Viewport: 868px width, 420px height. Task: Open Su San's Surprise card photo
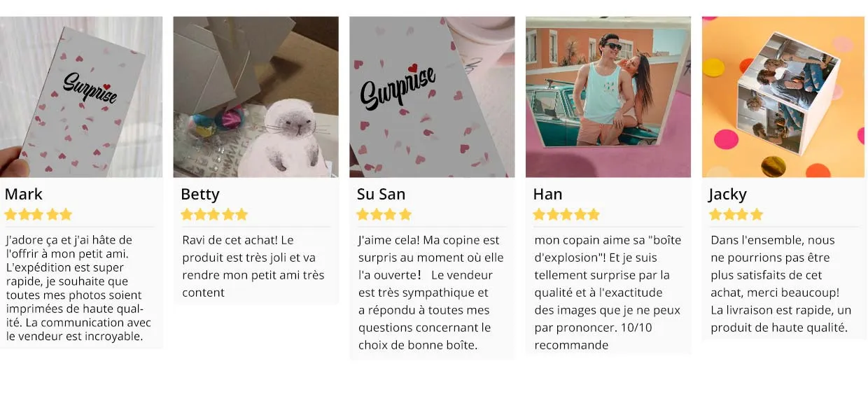[x=432, y=97]
